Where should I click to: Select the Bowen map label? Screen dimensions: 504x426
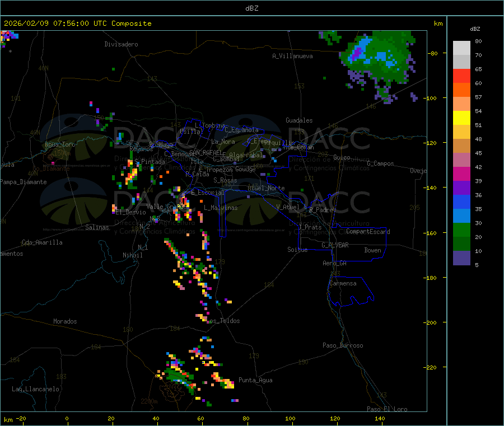[373, 250]
